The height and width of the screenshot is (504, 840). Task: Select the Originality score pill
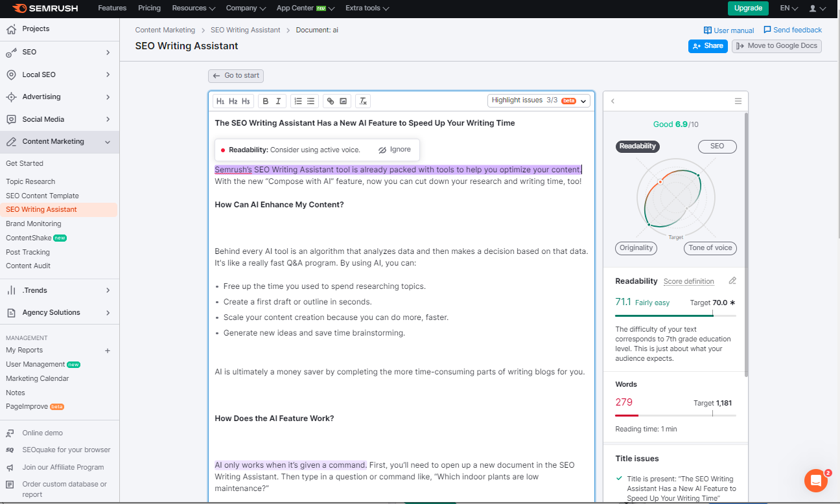pyautogui.click(x=636, y=248)
